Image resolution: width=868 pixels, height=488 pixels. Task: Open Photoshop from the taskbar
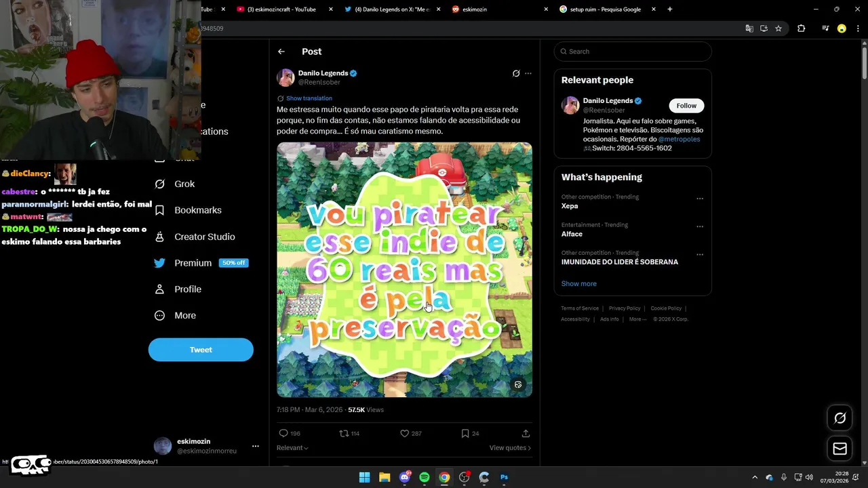504,477
